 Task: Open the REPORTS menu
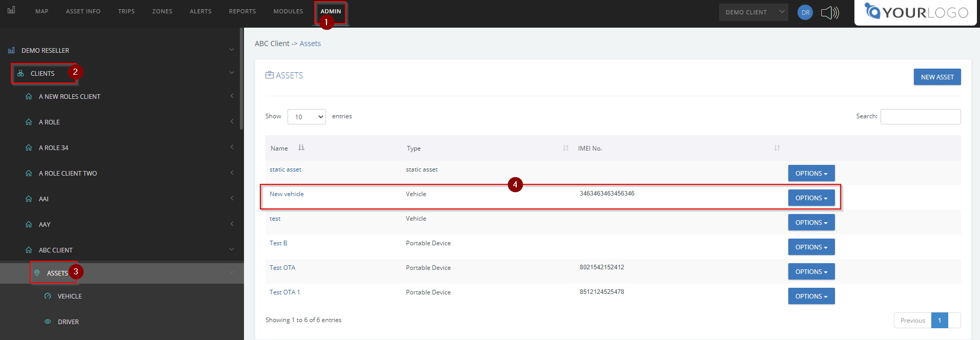pos(242,11)
